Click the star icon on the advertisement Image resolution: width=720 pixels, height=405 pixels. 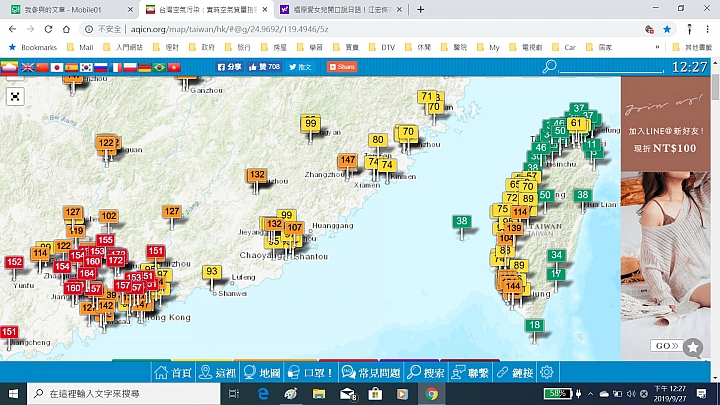click(693, 348)
